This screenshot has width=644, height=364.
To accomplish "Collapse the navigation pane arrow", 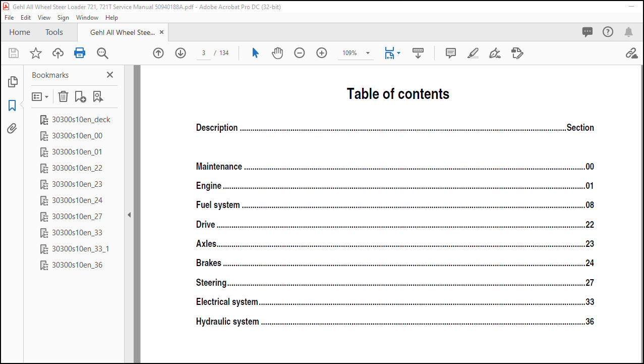I will click(129, 215).
